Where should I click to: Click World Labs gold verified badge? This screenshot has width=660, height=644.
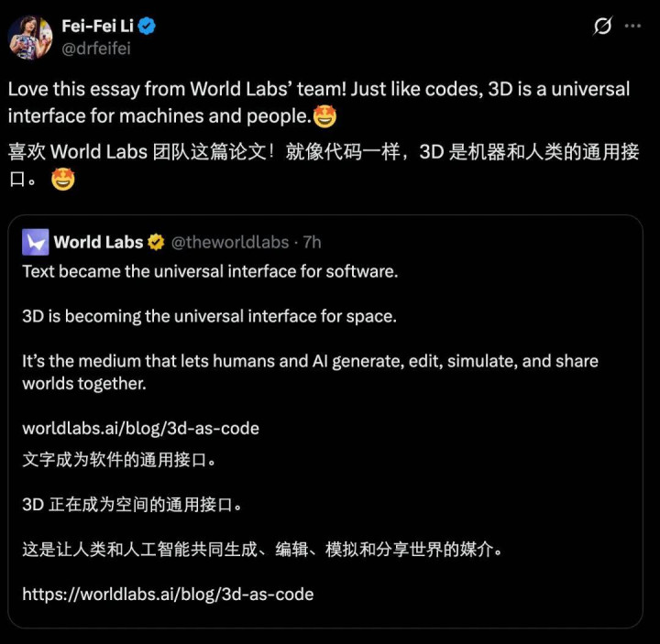click(156, 242)
